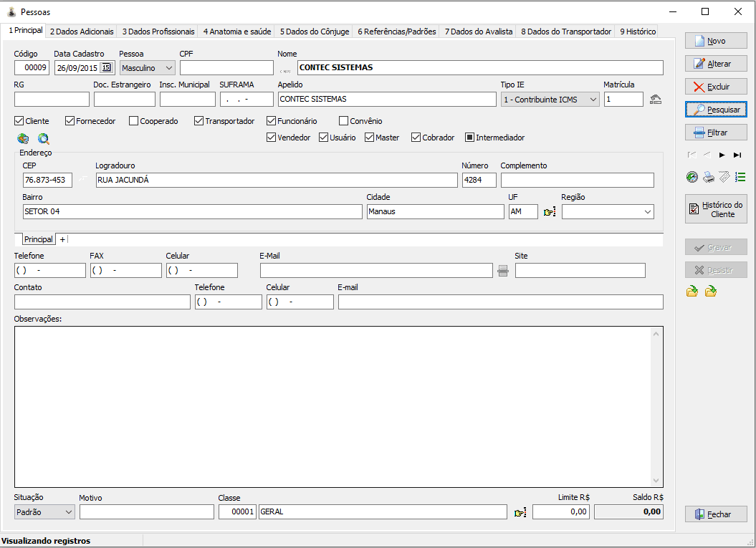Toggle the Intermediador checkbox
Viewport: 756px width, 548px height.
(x=469, y=138)
